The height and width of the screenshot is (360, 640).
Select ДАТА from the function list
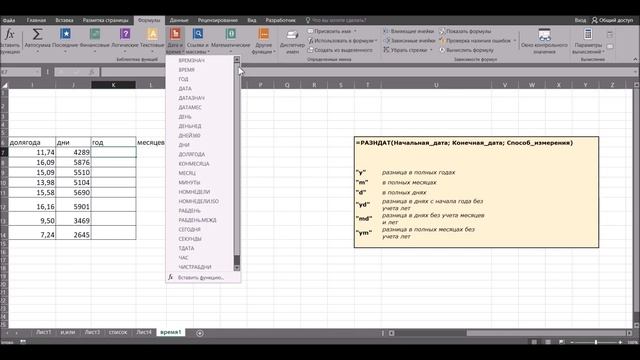pos(200,89)
